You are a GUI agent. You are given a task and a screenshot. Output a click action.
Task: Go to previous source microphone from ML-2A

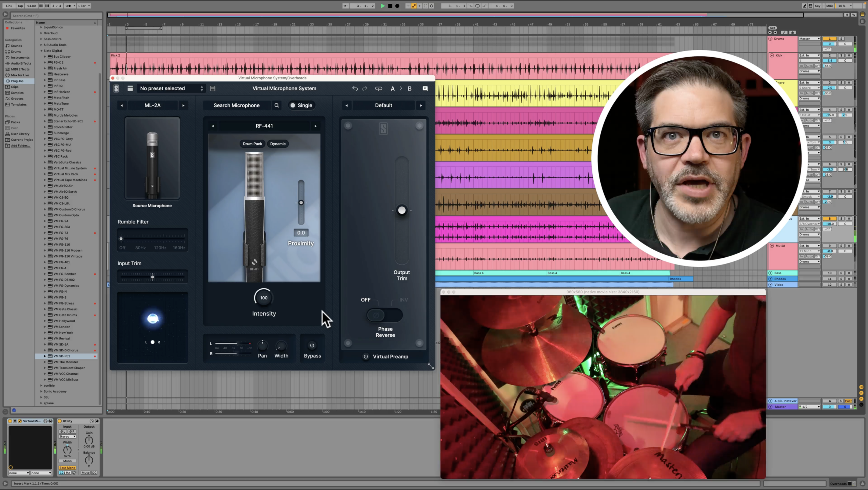[x=122, y=105]
